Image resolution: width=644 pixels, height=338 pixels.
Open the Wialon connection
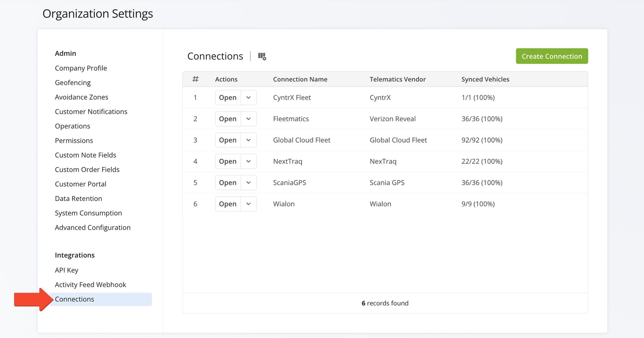[x=228, y=204]
